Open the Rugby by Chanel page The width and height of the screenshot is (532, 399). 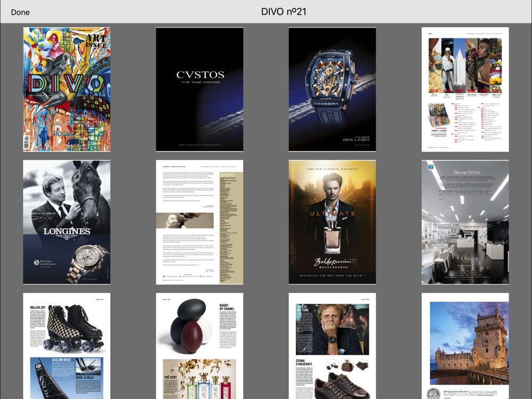[x=199, y=346]
